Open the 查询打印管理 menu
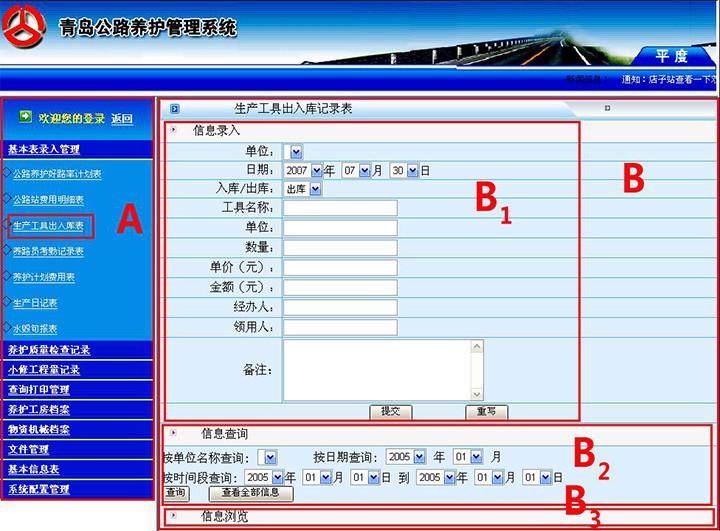This screenshot has width=720, height=531. click(x=39, y=390)
